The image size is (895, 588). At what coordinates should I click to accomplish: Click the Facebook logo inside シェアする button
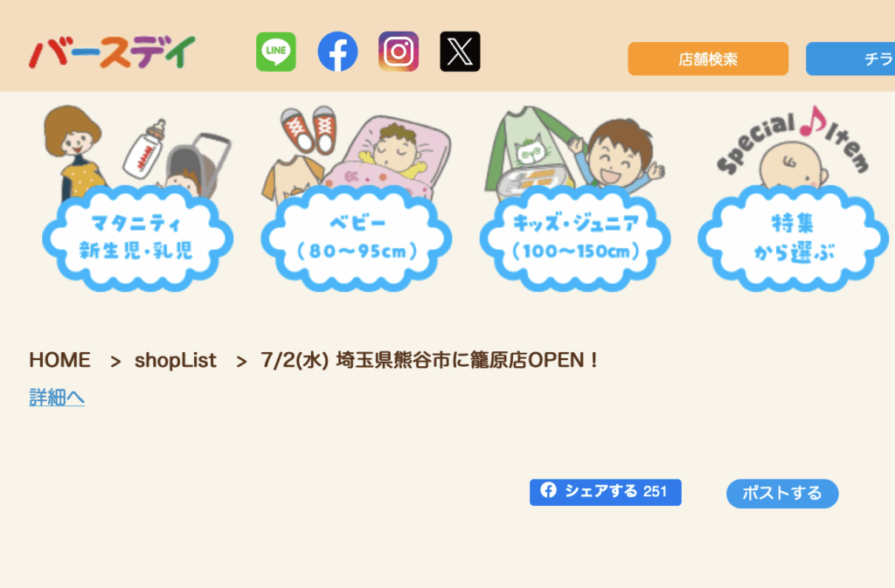[x=549, y=490]
